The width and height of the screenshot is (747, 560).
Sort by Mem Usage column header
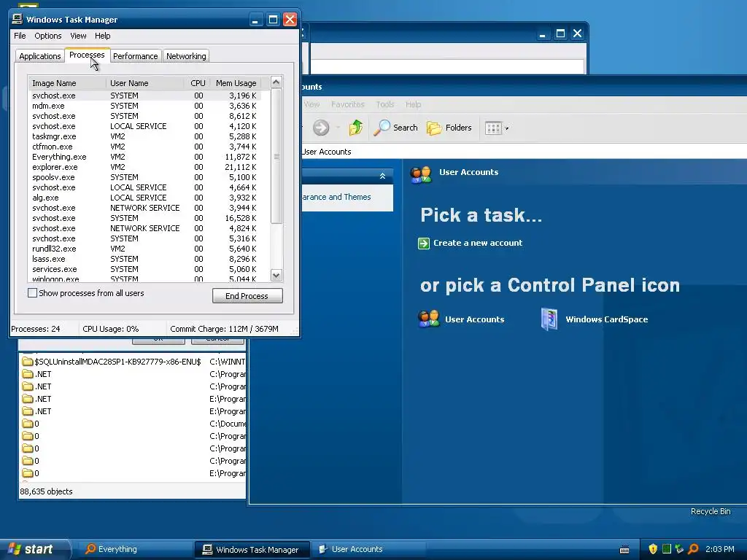tap(236, 83)
